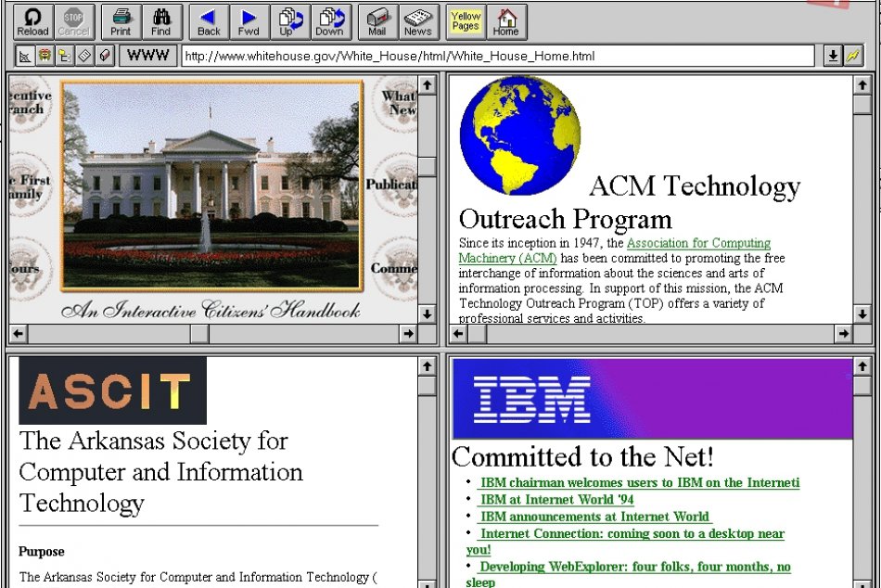Click the IBM logo banner
Screen dimensions: 881x588
[652, 399]
